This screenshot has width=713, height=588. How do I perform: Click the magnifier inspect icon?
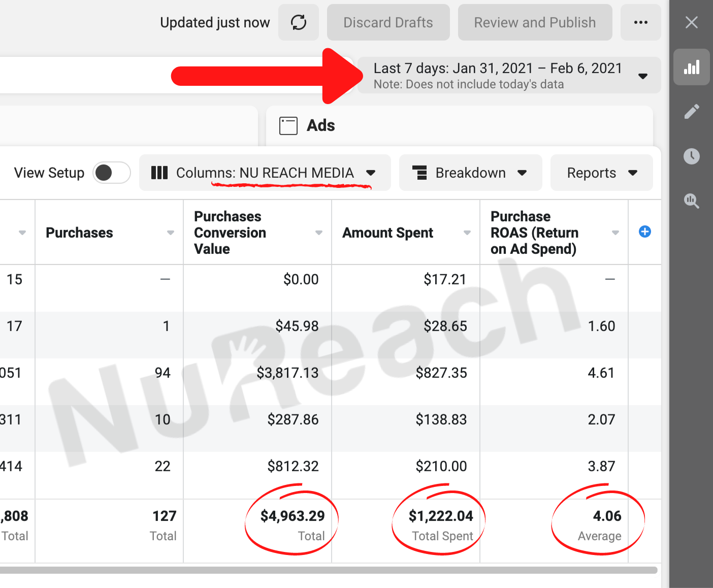coord(691,201)
